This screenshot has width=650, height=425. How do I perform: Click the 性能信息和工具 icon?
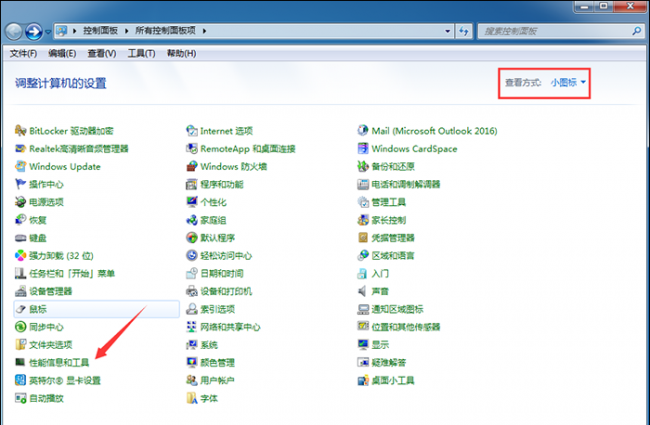click(x=20, y=362)
